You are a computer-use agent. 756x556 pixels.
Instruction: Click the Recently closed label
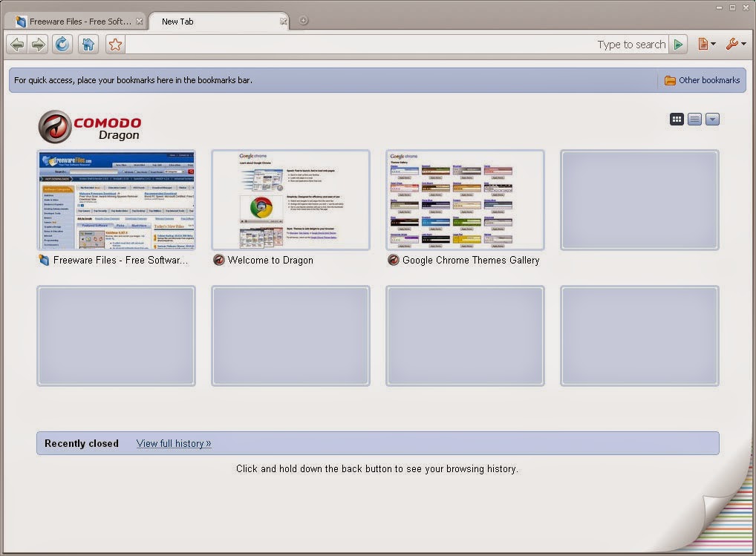point(82,443)
